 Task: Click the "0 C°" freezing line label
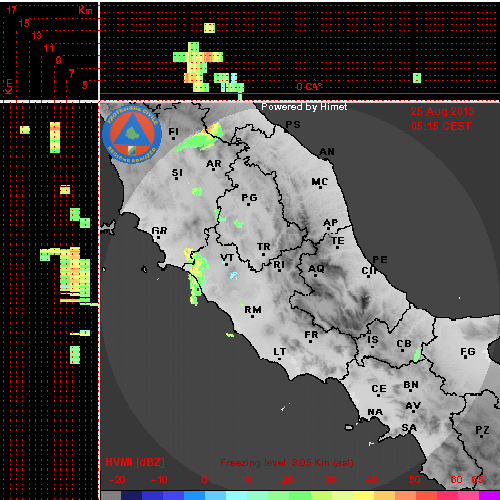[309, 87]
